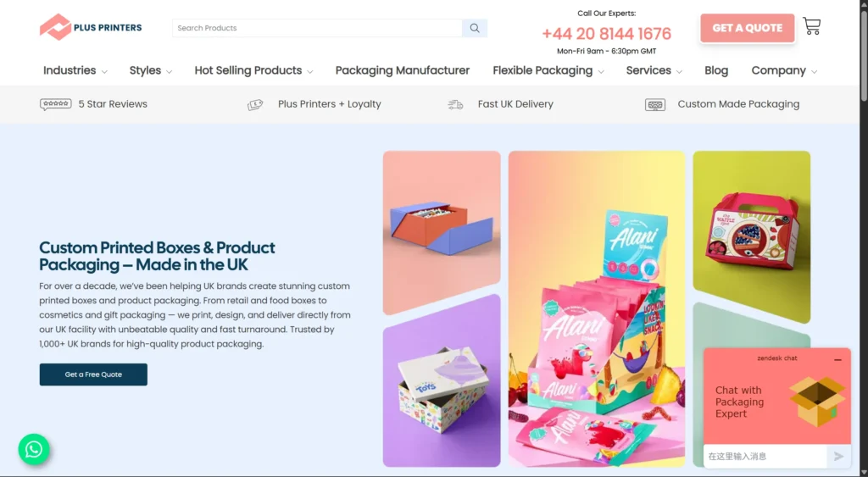Expand the Industries dropdown menu
868x477 pixels.
point(75,71)
